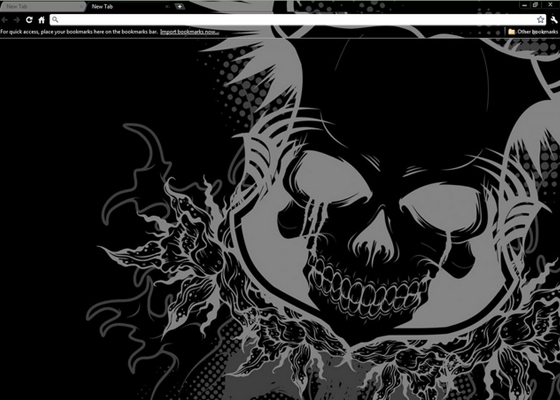Viewport: 560px width, 400px height.
Task: Go forward with the forward arrow
Action: (x=17, y=20)
